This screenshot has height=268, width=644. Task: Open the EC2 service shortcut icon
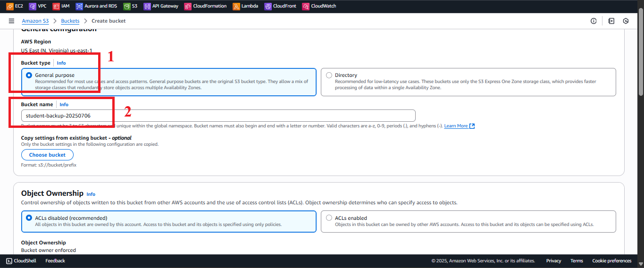(9, 6)
